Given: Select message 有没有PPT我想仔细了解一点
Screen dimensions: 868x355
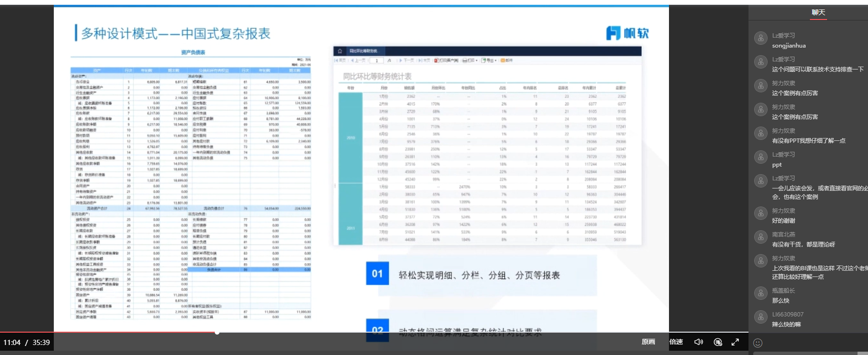Looking at the screenshot, I should (809, 141).
